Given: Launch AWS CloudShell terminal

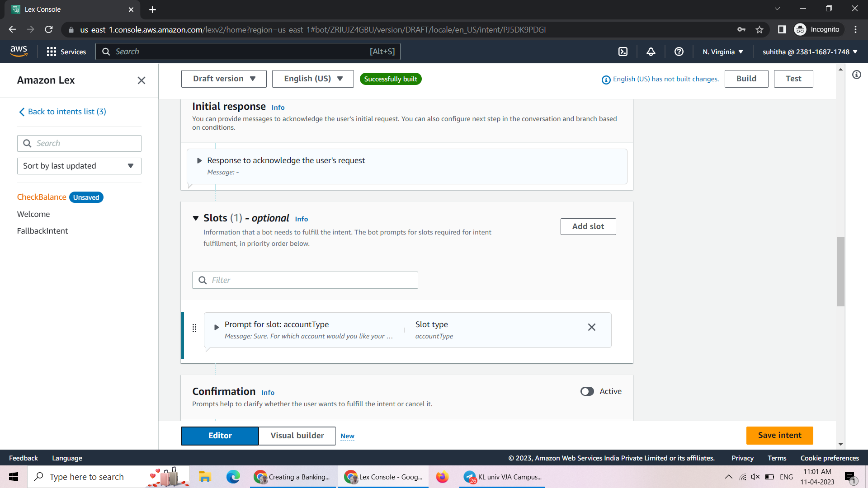Looking at the screenshot, I should [x=623, y=52].
